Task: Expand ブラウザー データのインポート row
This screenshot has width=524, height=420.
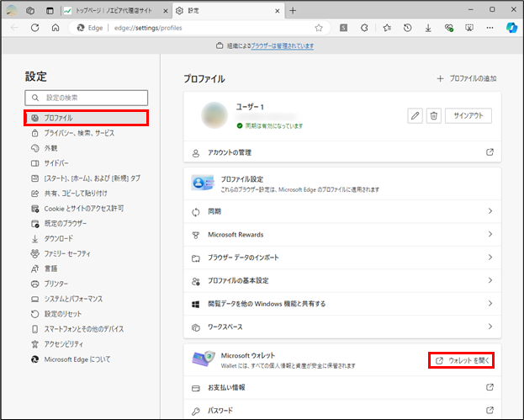Action: pos(342,258)
